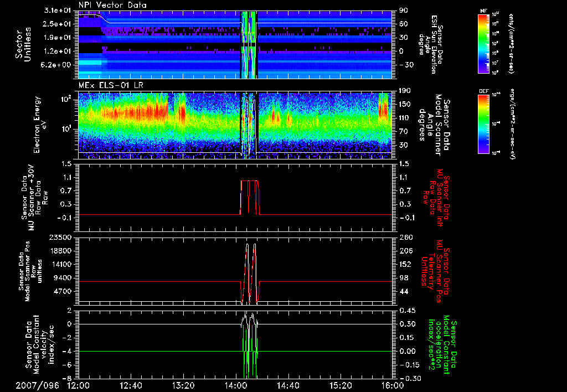Click the 16:00 time axis label
The width and height of the screenshot is (567, 392).
tap(393, 385)
